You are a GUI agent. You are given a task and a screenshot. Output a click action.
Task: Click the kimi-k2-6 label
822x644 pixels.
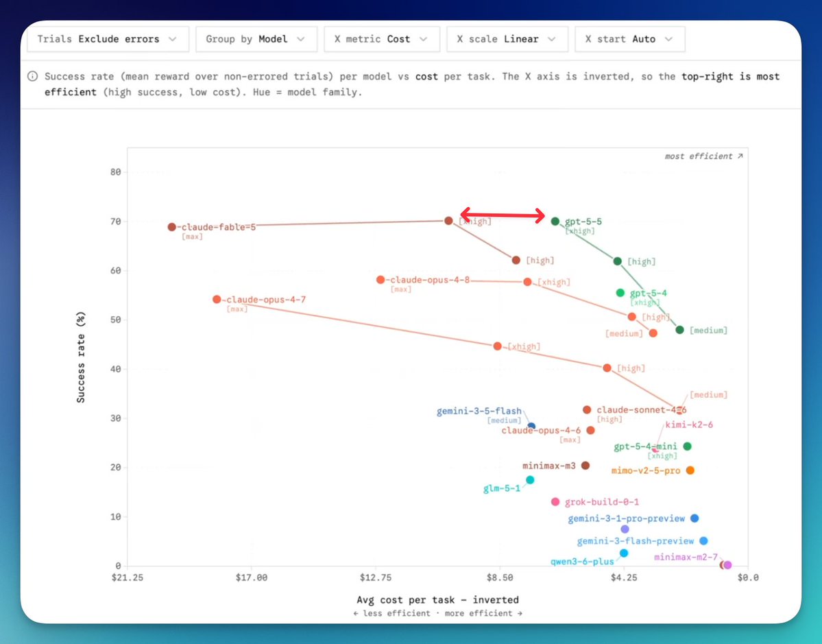point(689,425)
